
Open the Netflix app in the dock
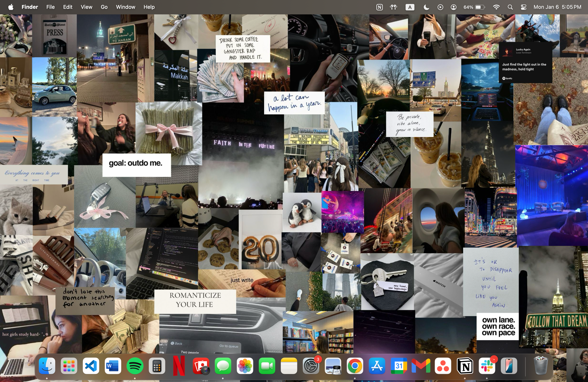click(179, 365)
